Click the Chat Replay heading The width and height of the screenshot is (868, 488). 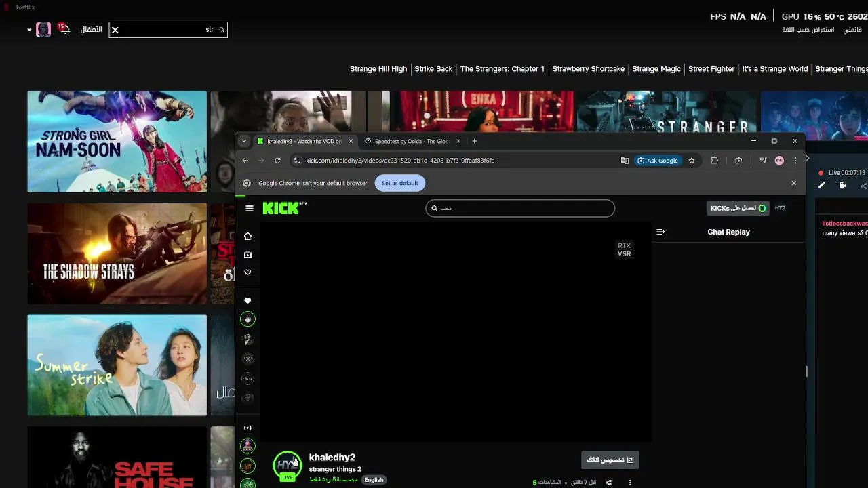[x=728, y=232]
